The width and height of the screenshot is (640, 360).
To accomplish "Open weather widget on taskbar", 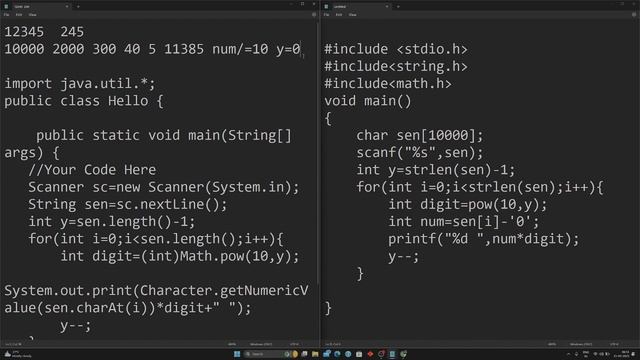I will click(x=18, y=354).
